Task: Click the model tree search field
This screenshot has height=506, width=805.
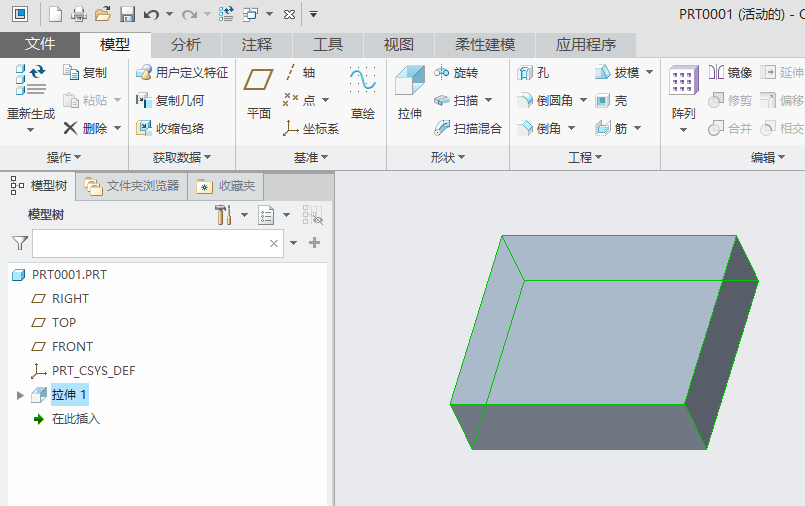Action: (x=150, y=243)
